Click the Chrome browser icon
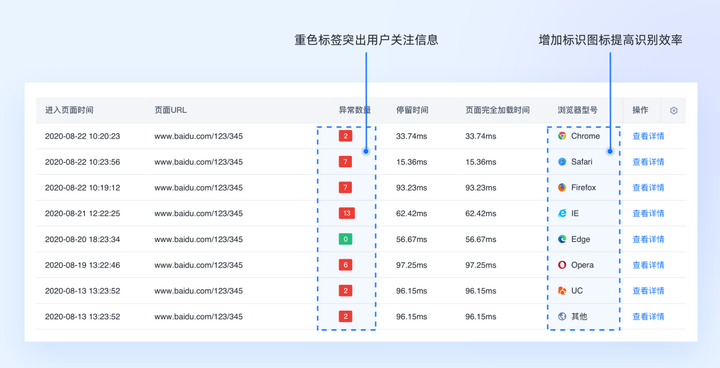The image size is (720, 368). point(562,136)
